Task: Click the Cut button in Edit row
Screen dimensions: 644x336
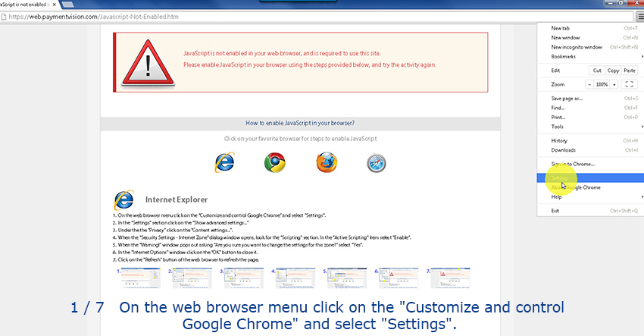Action: (597, 71)
